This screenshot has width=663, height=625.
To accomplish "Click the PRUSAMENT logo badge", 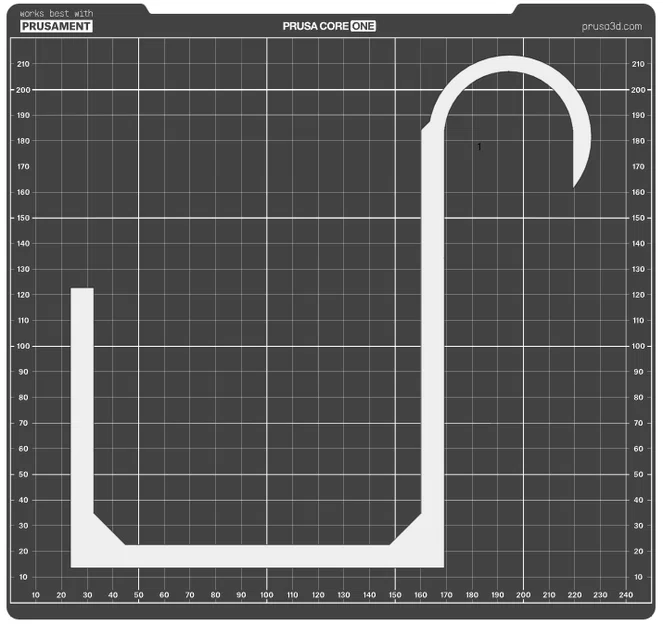I will pos(56,26).
